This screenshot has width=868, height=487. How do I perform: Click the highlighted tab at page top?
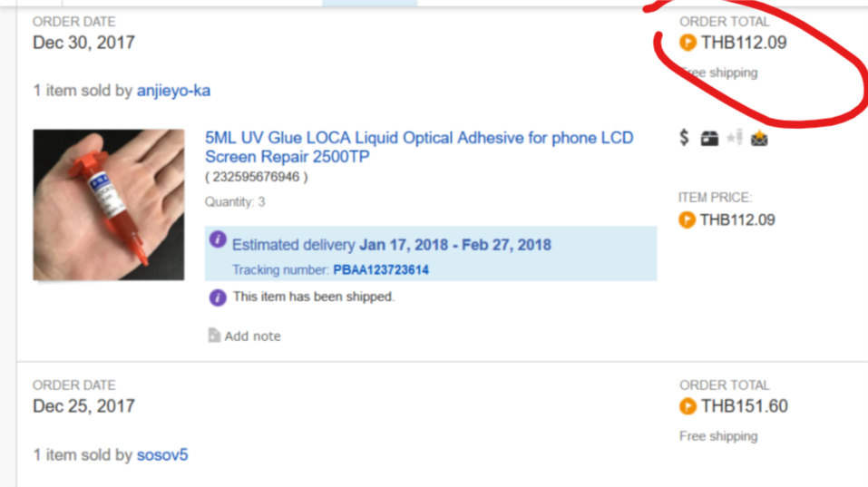tap(370, 3)
